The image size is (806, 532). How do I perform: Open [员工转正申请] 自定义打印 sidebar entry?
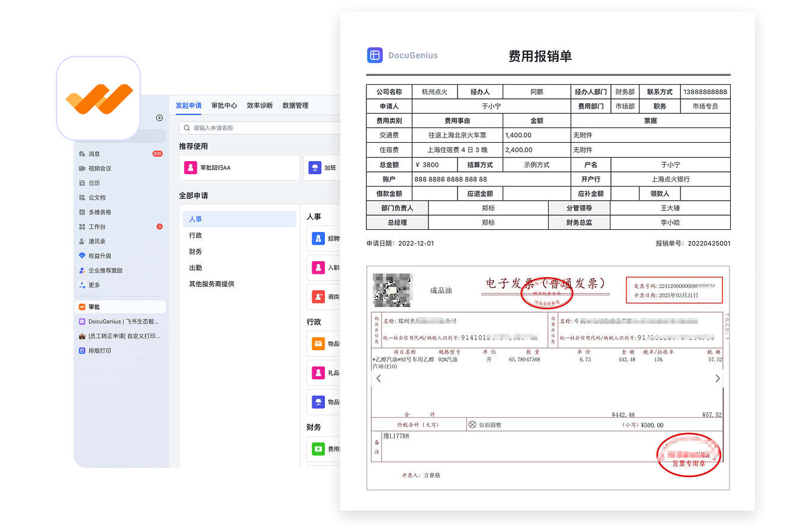pos(120,336)
